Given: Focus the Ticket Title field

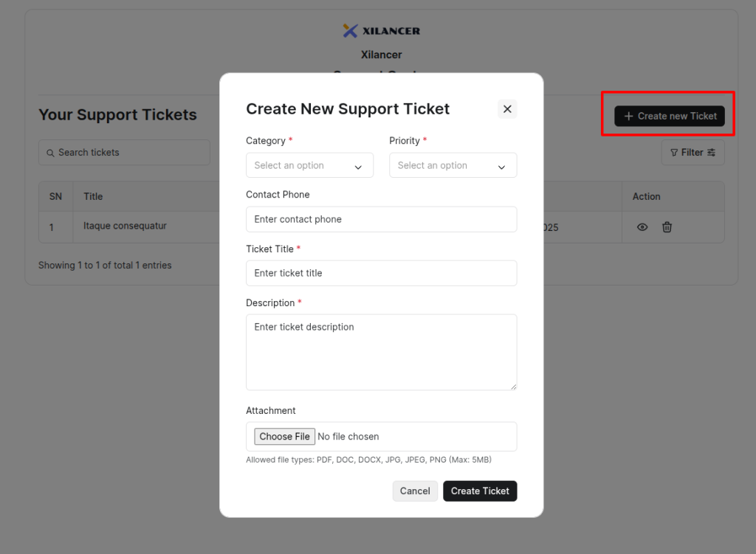Looking at the screenshot, I should point(381,273).
